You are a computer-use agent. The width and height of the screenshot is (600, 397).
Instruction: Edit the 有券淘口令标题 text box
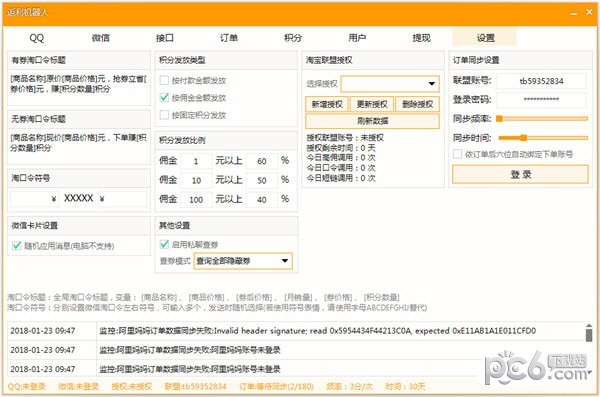pyautogui.click(x=79, y=87)
